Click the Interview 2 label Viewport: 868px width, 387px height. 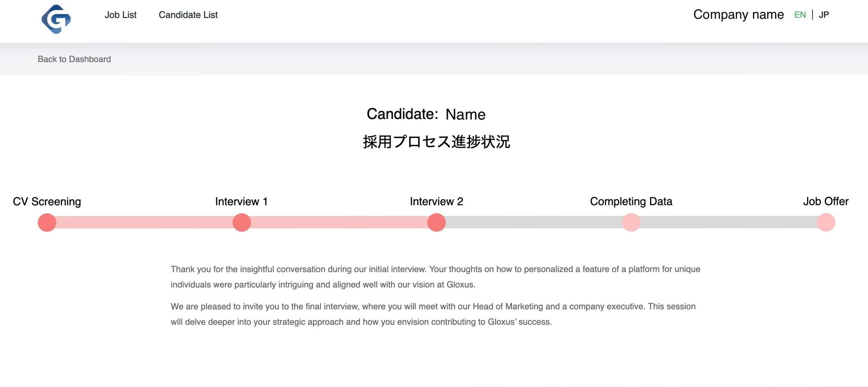tap(437, 201)
